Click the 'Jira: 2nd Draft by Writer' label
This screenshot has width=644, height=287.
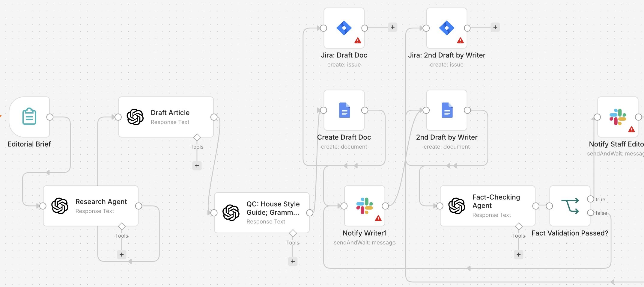tap(447, 55)
